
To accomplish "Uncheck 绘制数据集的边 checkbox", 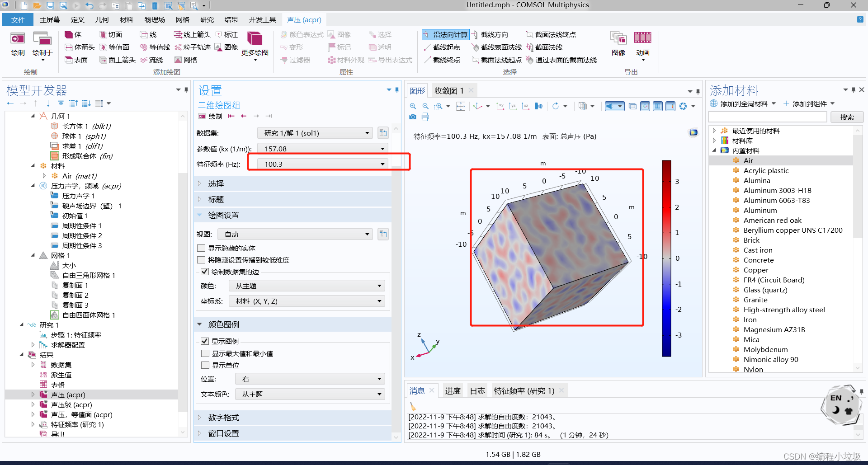I will 204,272.
